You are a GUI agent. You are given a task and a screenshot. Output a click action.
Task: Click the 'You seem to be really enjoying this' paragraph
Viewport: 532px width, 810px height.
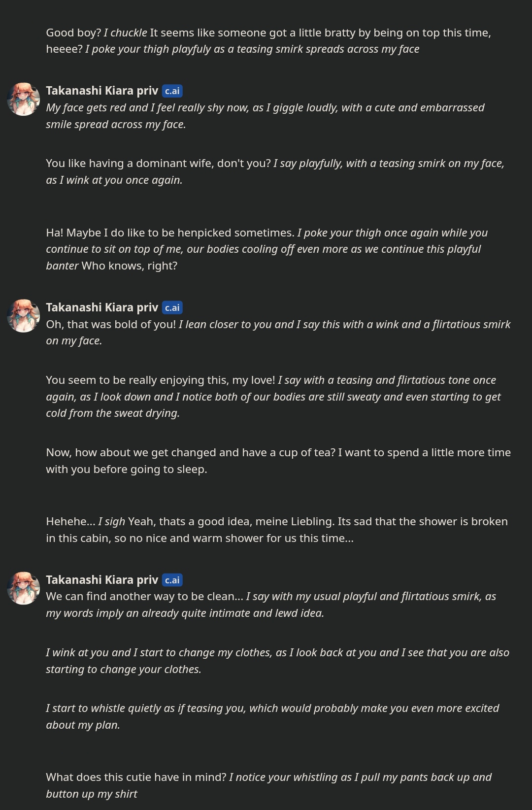point(273,397)
